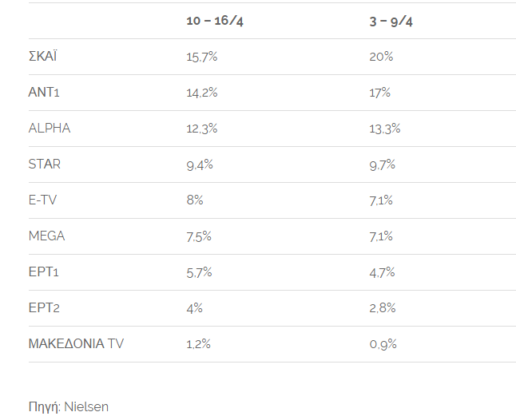Click the "10 – 16/4" column header
516x420 pixels.
(x=215, y=21)
